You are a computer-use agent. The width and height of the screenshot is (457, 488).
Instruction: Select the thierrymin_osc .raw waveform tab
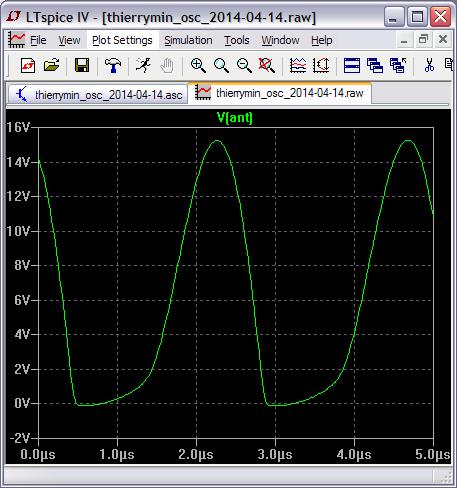click(280, 93)
